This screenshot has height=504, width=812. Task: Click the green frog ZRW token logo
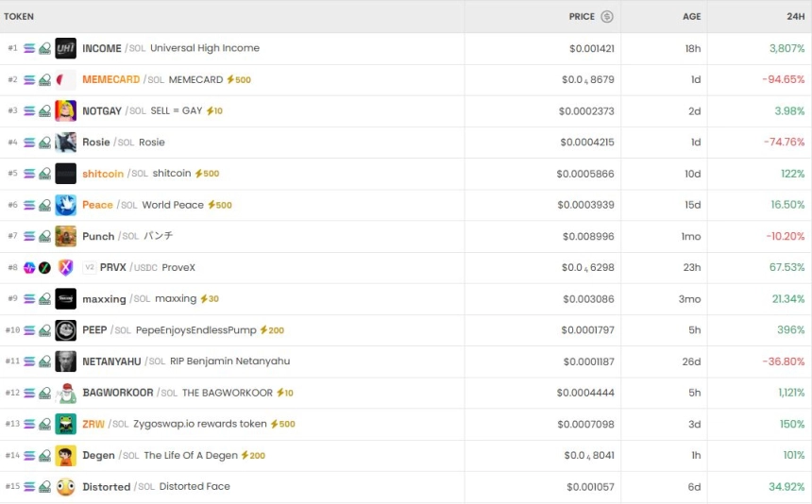click(65, 424)
